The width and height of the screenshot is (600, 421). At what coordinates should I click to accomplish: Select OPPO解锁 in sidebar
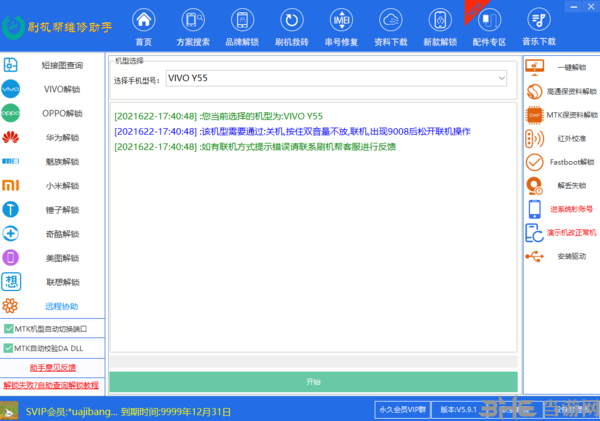tap(62, 113)
